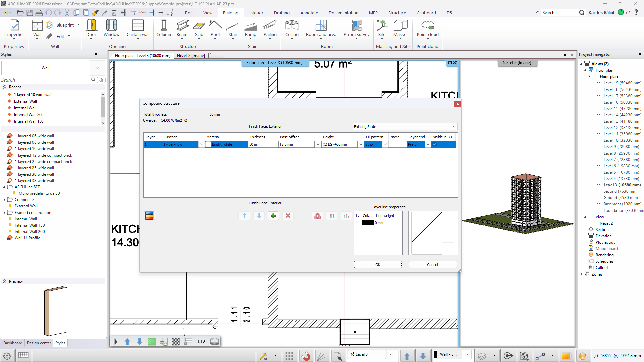Collapse the Recent styles section
The width and height of the screenshot is (644, 362).
tap(5, 87)
